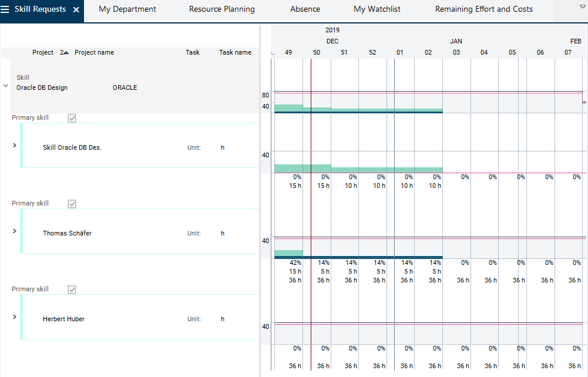This screenshot has height=377, width=588.
Task: Close the Skill Requests tab
Action: pos(76,10)
